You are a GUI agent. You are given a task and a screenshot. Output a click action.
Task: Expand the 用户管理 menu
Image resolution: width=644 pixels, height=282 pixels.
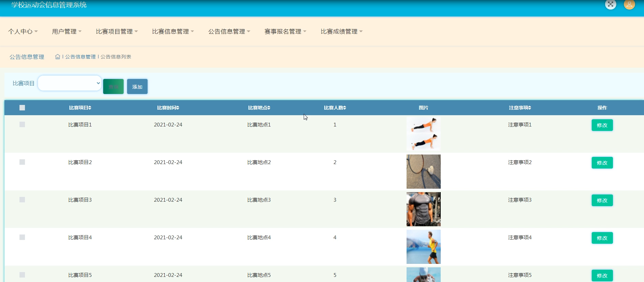point(67,31)
